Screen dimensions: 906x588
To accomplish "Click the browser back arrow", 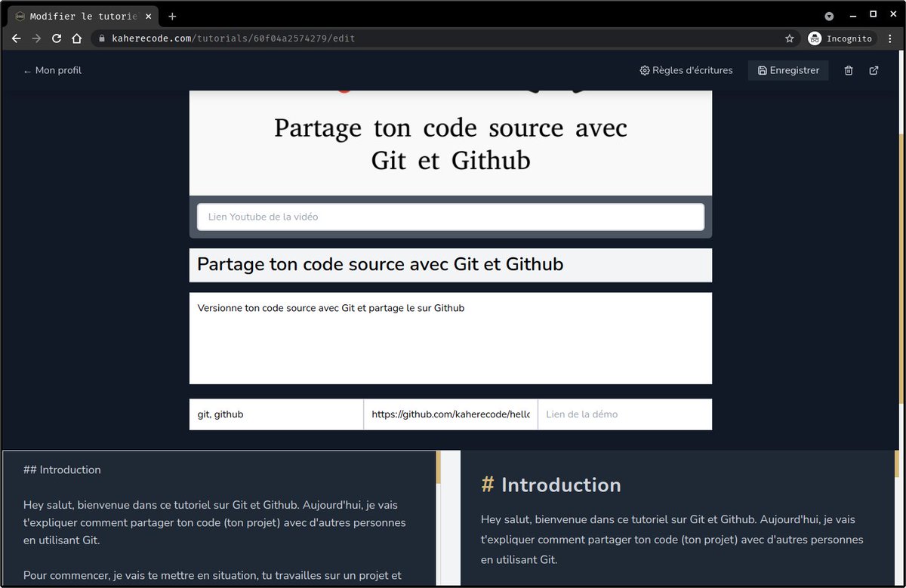I will pyautogui.click(x=17, y=38).
